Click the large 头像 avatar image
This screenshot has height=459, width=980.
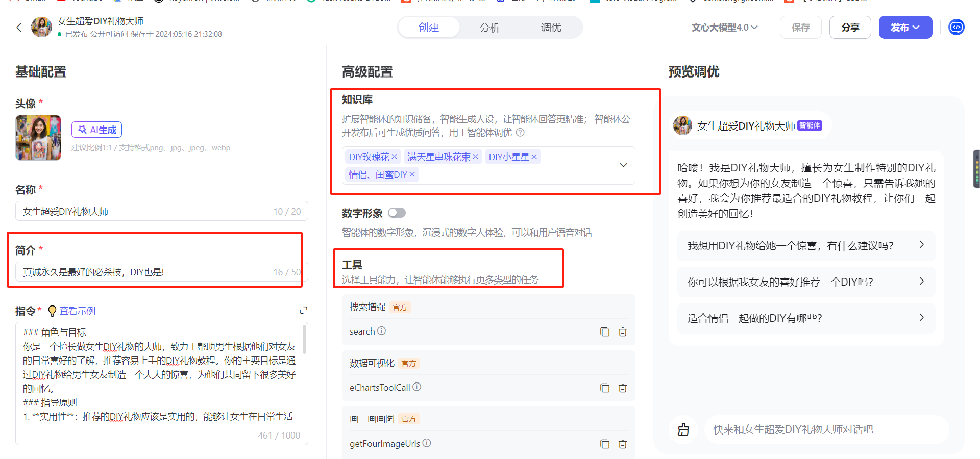point(38,138)
